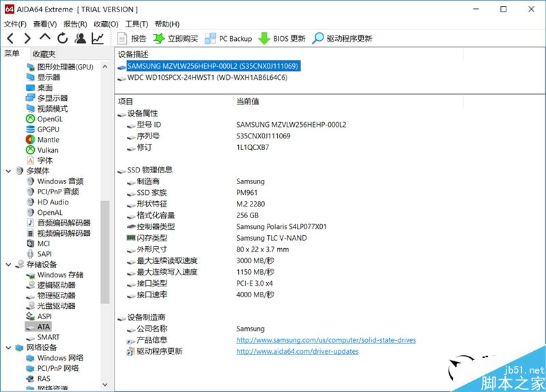
Task: Collapse the 网络设备 tree node
Action: pyautogui.click(x=9, y=348)
